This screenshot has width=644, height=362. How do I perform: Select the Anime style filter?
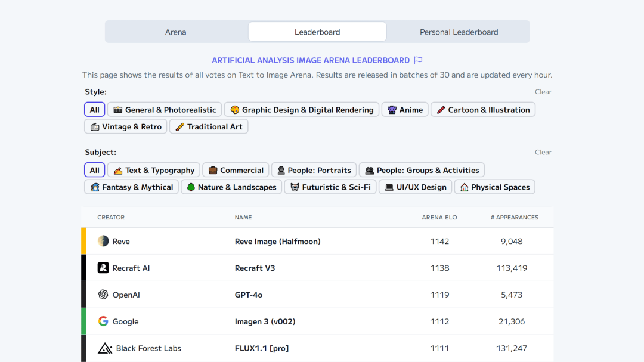(405, 110)
